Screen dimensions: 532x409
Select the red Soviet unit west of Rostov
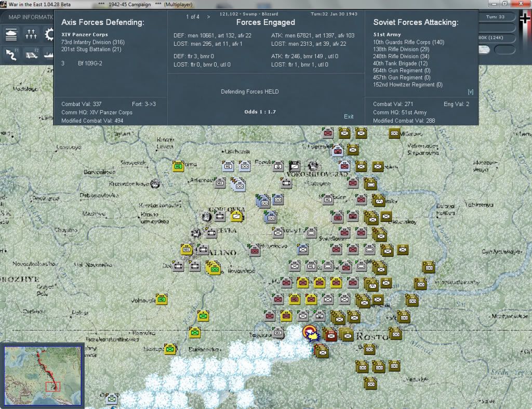point(330,335)
